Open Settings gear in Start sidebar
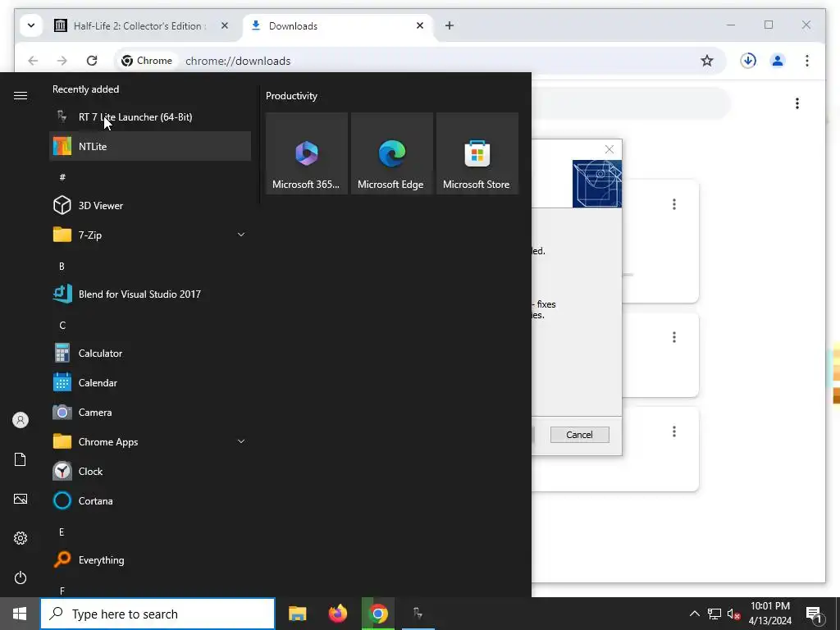The width and height of the screenshot is (840, 630). pyautogui.click(x=21, y=538)
